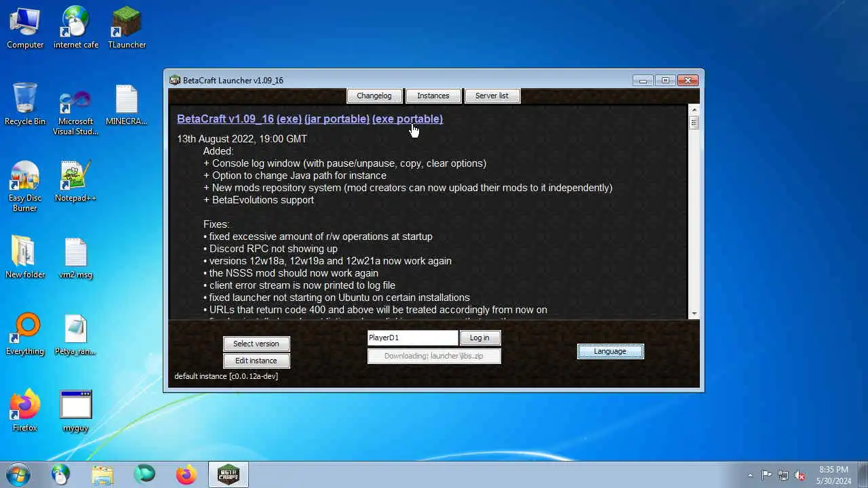Image resolution: width=868 pixels, height=488 pixels.
Task: Minimize the BetaCraft Launcher window
Action: coord(643,80)
